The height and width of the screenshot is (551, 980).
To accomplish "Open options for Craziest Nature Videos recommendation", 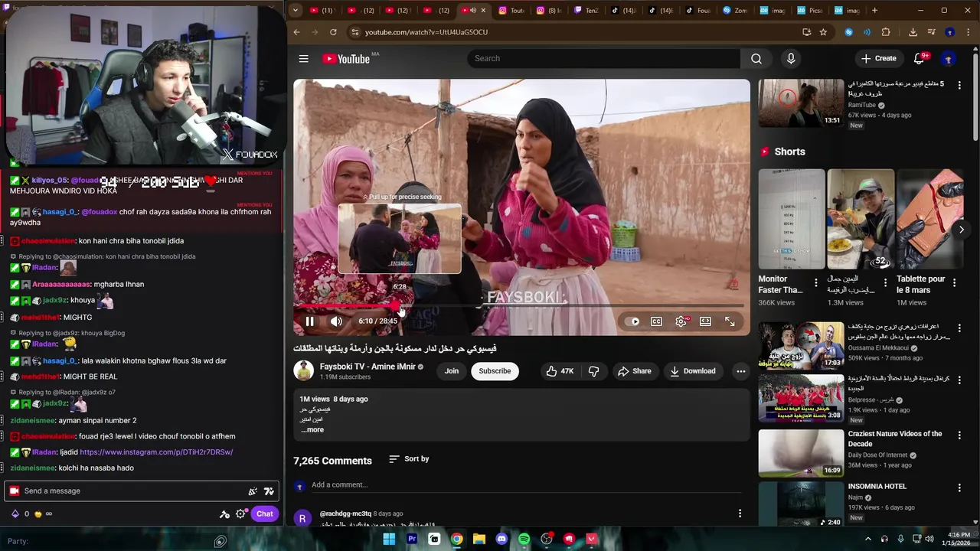I will (x=959, y=435).
